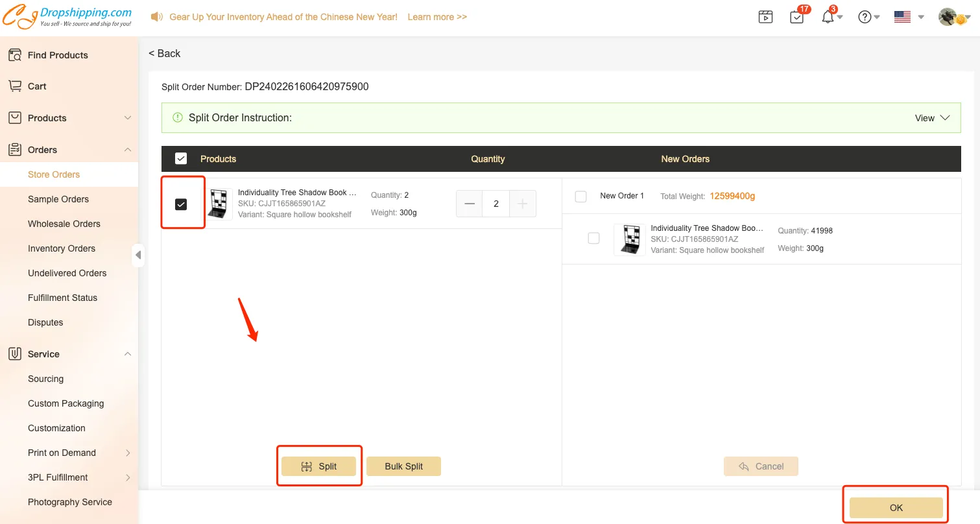
Task: Collapse the sidebar with the arrow handle
Action: coord(138,256)
